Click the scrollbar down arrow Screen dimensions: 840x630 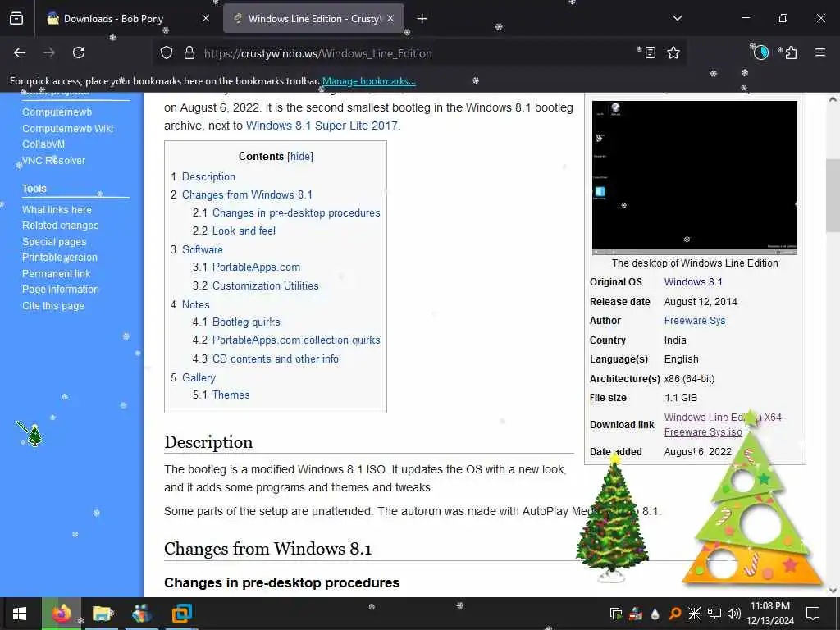(833, 590)
